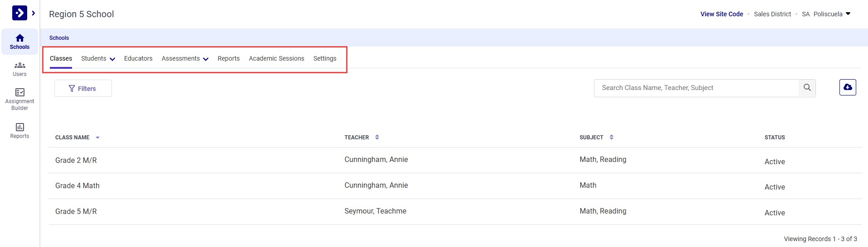This screenshot has height=247, width=868.
Task: Sort the Subject column
Action: pyautogui.click(x=611, y=138)
